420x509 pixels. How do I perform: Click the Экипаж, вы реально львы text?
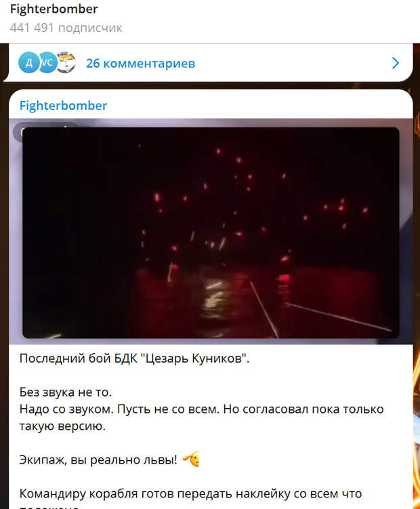coord(98,460)
